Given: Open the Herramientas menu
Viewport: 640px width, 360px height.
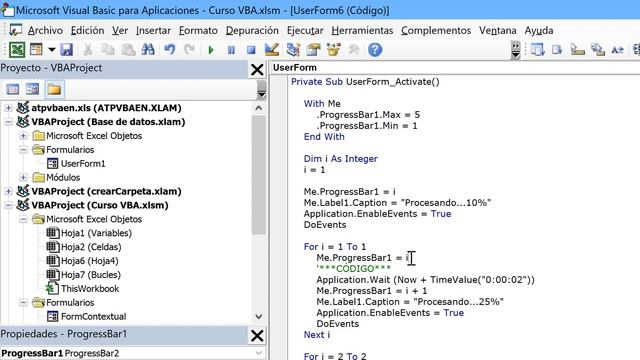Looking at the screenshot, I should [362, 31].
